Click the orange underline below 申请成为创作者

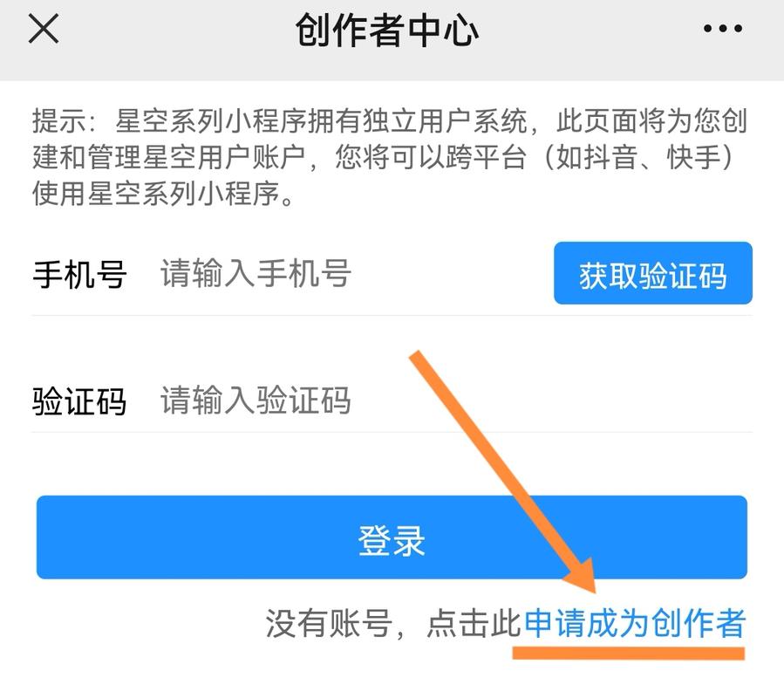click(x=629, y=653)
